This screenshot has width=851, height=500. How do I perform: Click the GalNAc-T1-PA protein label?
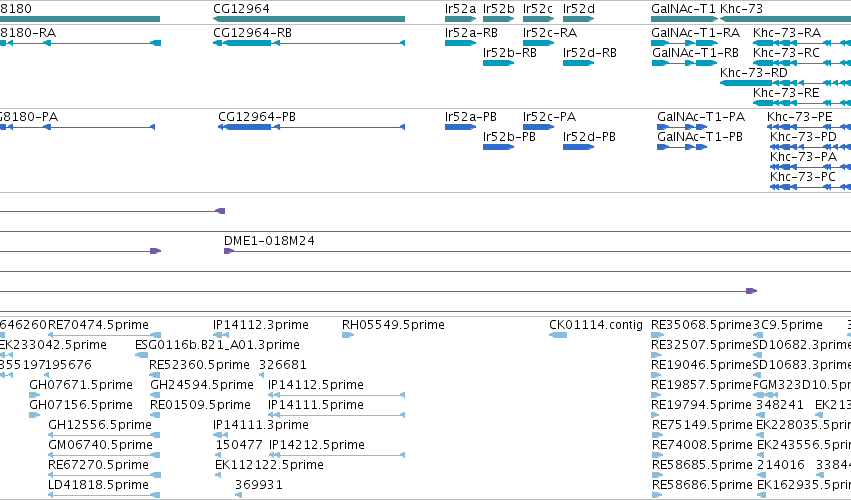701,117
